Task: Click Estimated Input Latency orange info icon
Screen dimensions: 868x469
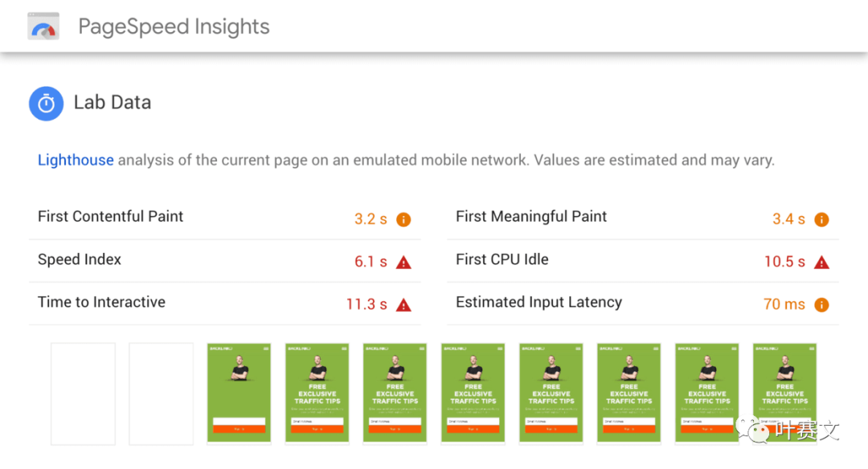Action: 821,304
